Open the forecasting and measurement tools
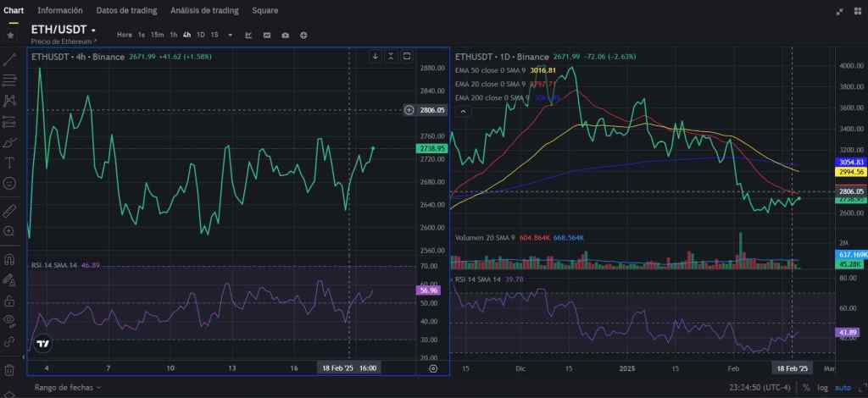The width and height of the screenshot is (868, 398). click(9, 122)
